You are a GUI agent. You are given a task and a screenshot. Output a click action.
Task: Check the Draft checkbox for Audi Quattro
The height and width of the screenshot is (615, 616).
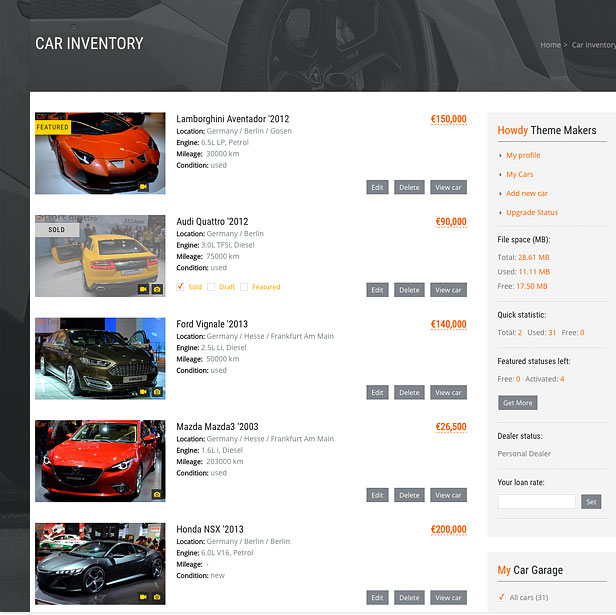coord(211,287)
